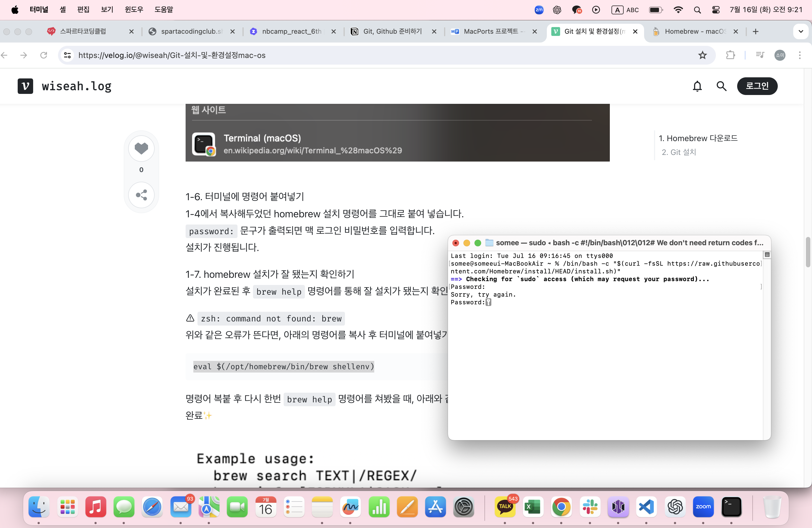Open Zoom in the dock

(x=703, y=506)
